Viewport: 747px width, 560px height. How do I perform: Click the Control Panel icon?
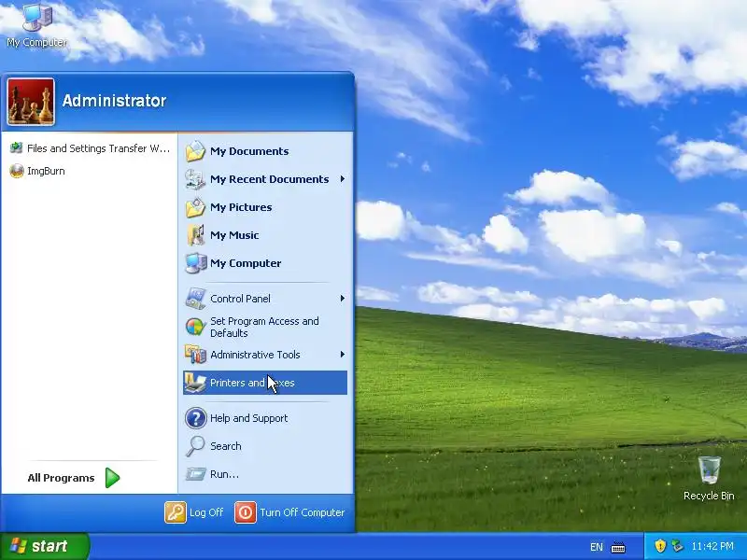[x=195, y=299]
